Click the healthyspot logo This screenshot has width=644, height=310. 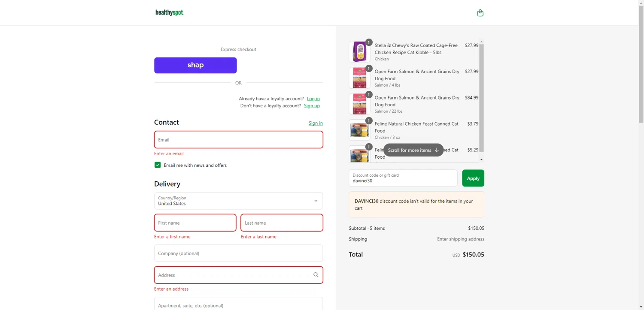point(170,12)
